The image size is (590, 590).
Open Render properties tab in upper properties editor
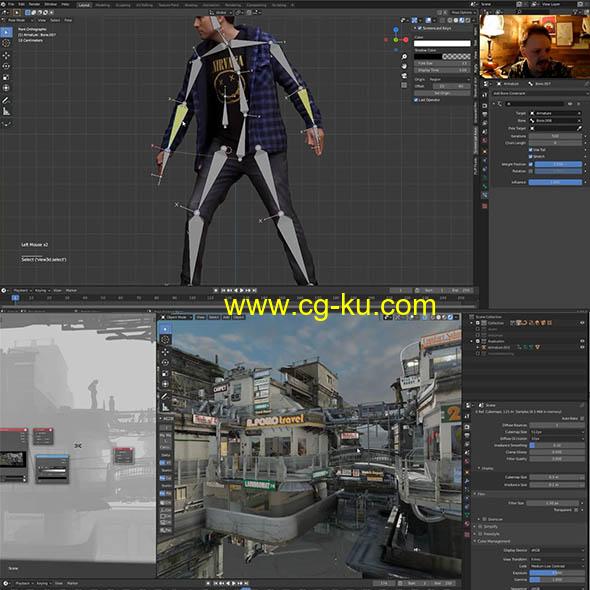point(485,106)
